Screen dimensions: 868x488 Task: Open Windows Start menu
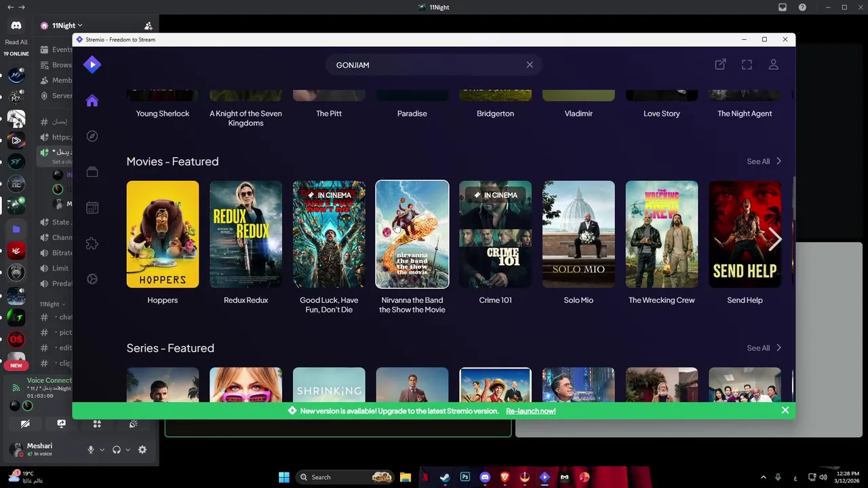[x=284, y=477]
